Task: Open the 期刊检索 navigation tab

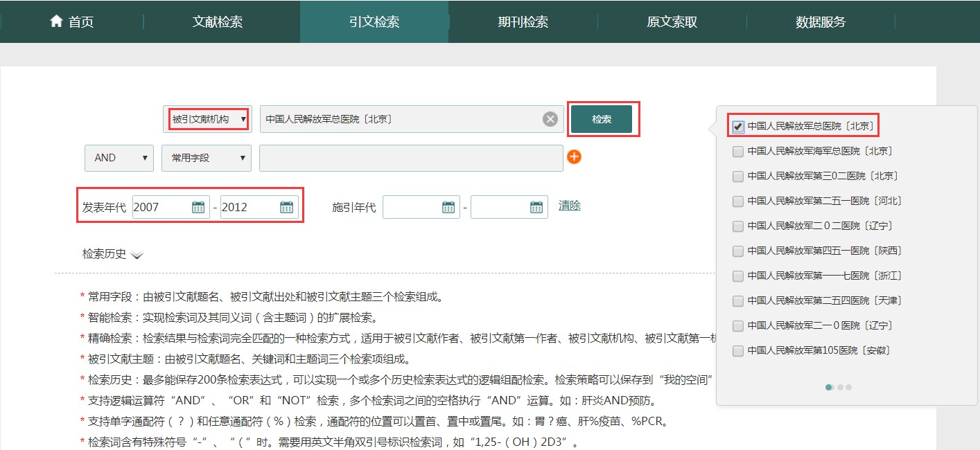Action: pyautogui.click(x=523, y=21)
